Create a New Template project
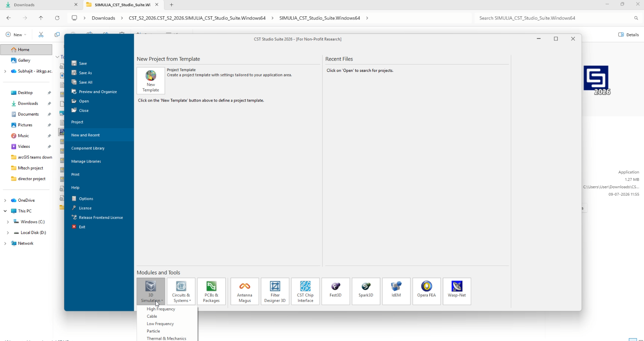Image resolution: width=644 pixels, height=341 pixels. click(x=150, y=80)
